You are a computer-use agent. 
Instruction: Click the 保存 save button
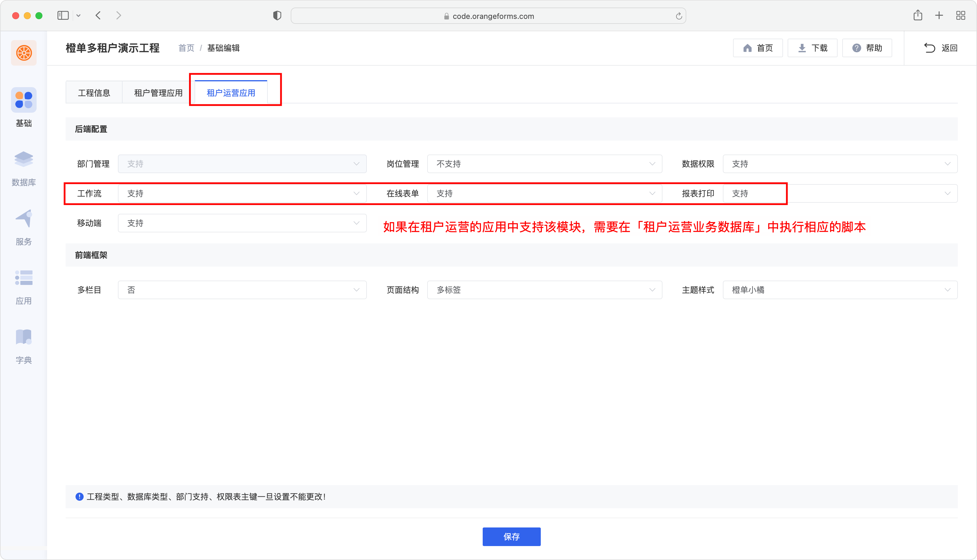click(511, 536)
